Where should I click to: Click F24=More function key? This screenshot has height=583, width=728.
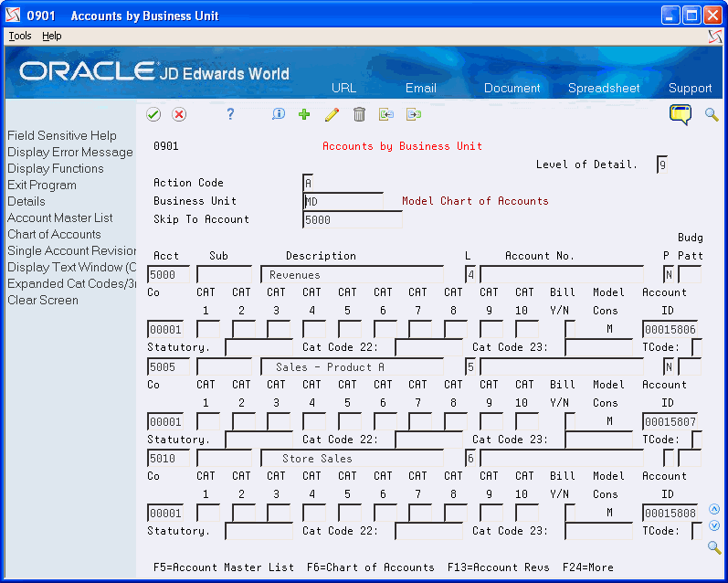click(x=587, y=567)
